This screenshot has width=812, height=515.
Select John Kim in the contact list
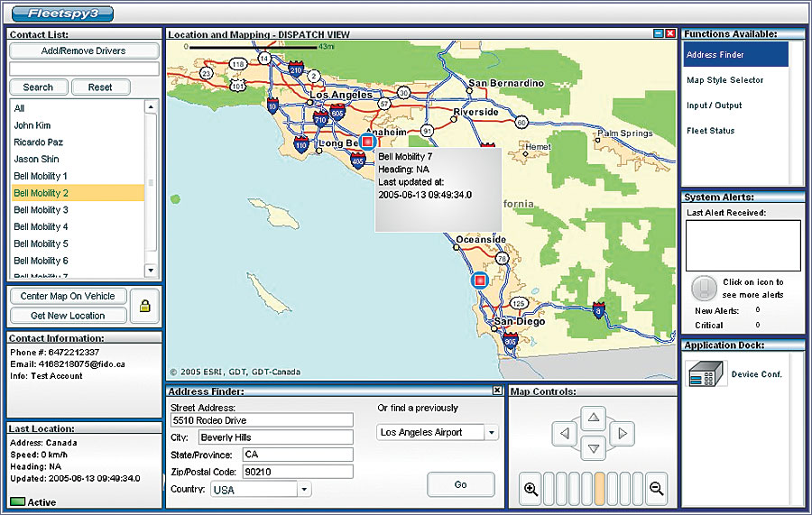point(78,125)
